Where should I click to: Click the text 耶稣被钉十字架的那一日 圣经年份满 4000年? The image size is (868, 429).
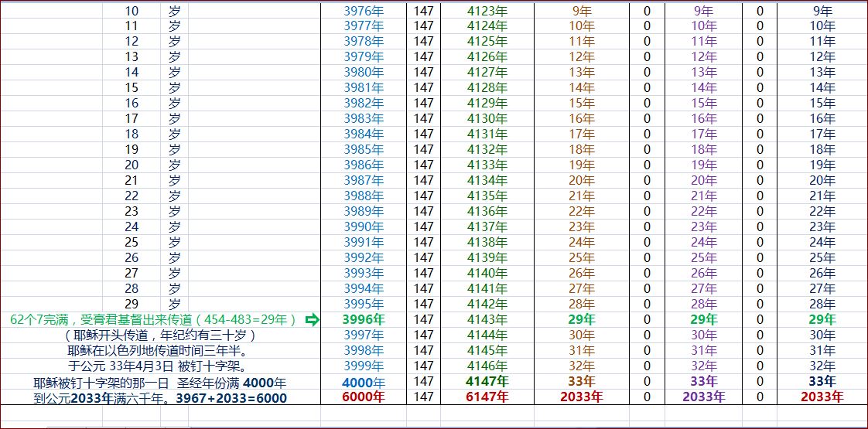[x=160, y=383]
